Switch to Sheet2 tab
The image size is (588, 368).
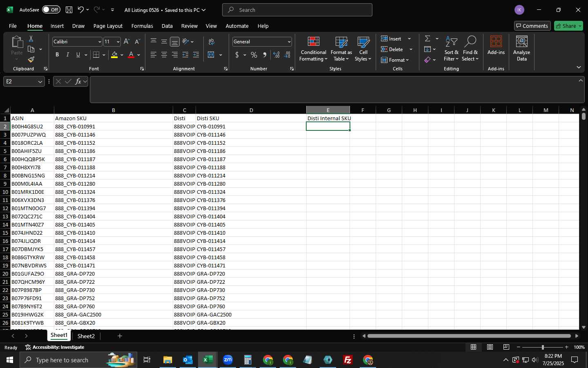(x=86, y=336)
